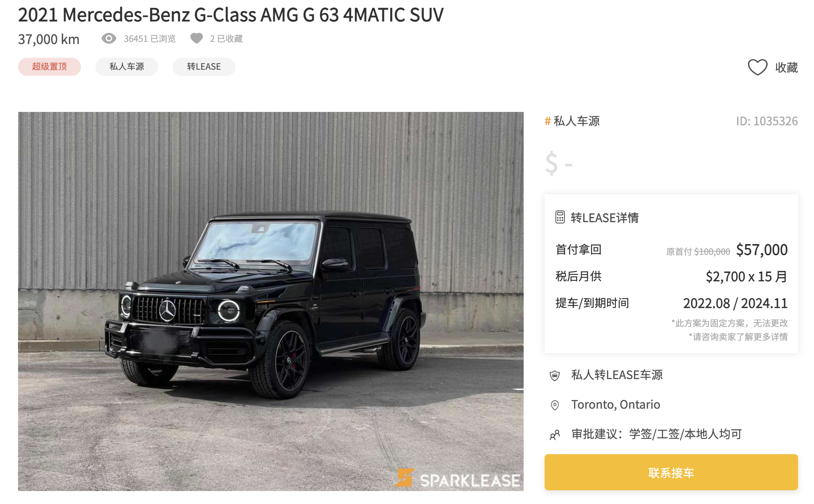
Task: Click the $57,000 down payment amount
Action: (762, 249)
